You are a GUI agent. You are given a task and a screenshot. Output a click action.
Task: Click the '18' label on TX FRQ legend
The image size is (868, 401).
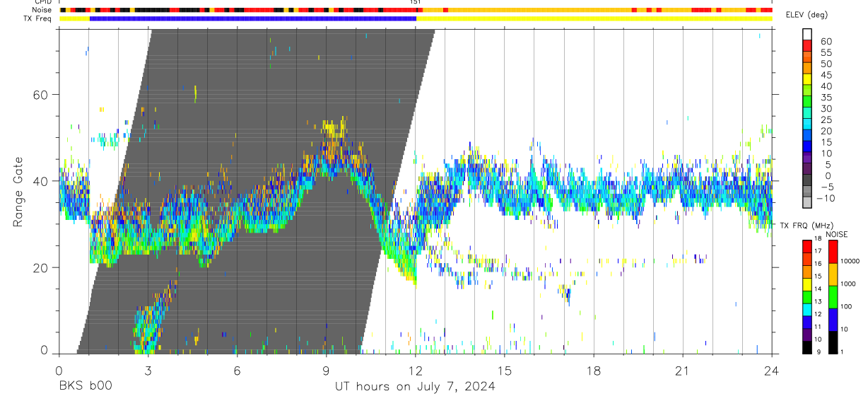click(818, 238)
